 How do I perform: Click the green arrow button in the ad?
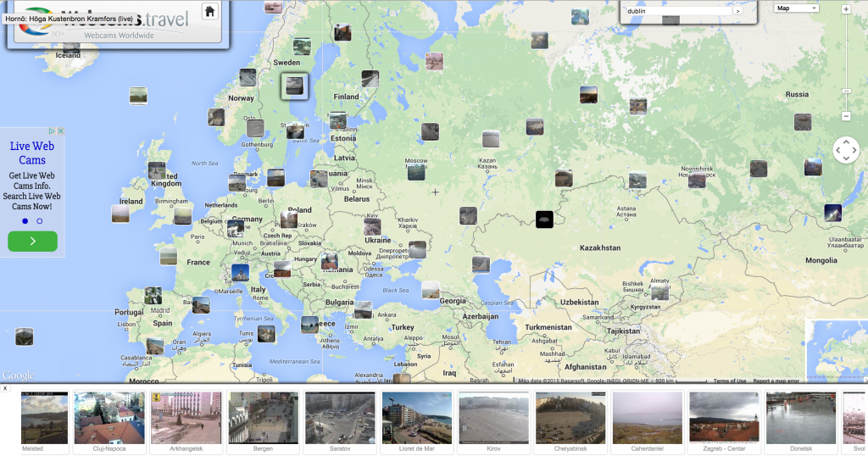pos(33,242)
